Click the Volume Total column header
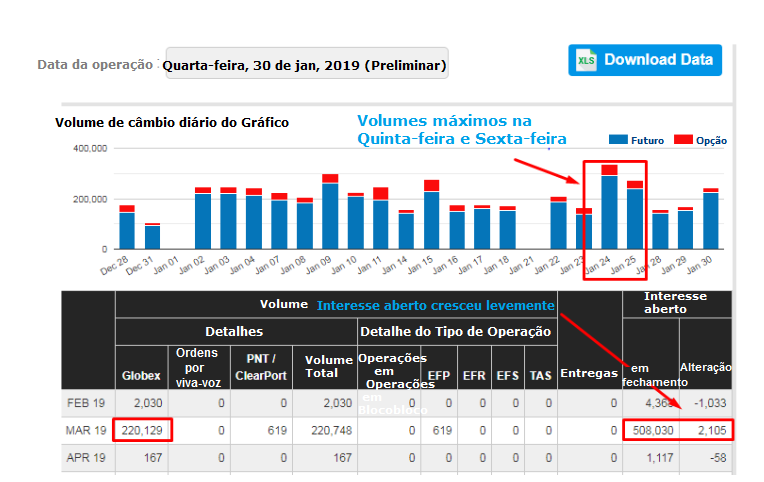 pyautogui.click(x=329, y=366)
